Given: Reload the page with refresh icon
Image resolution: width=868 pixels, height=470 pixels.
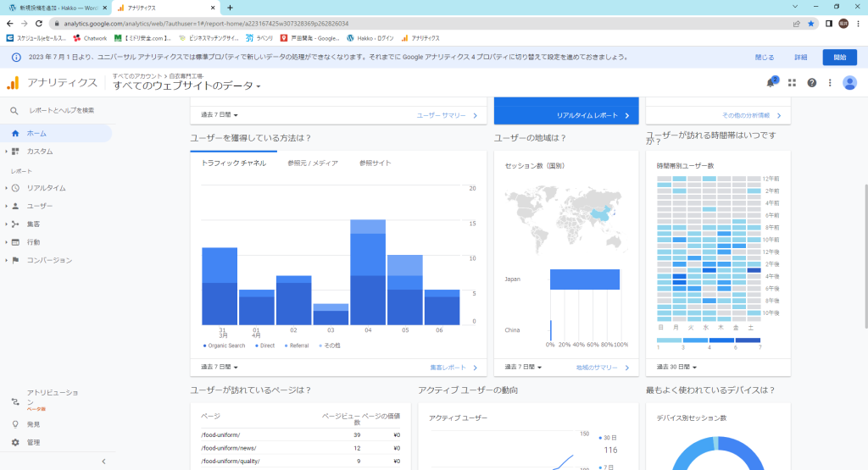Looking at the screenshot, I should tap(39, 24).
